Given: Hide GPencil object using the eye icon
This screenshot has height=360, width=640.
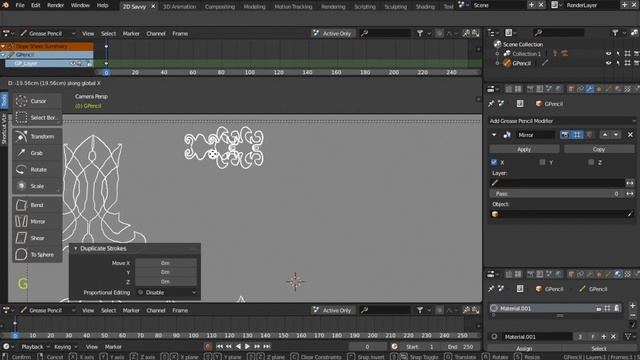Looking at the screenshot, I should point(609,63).
